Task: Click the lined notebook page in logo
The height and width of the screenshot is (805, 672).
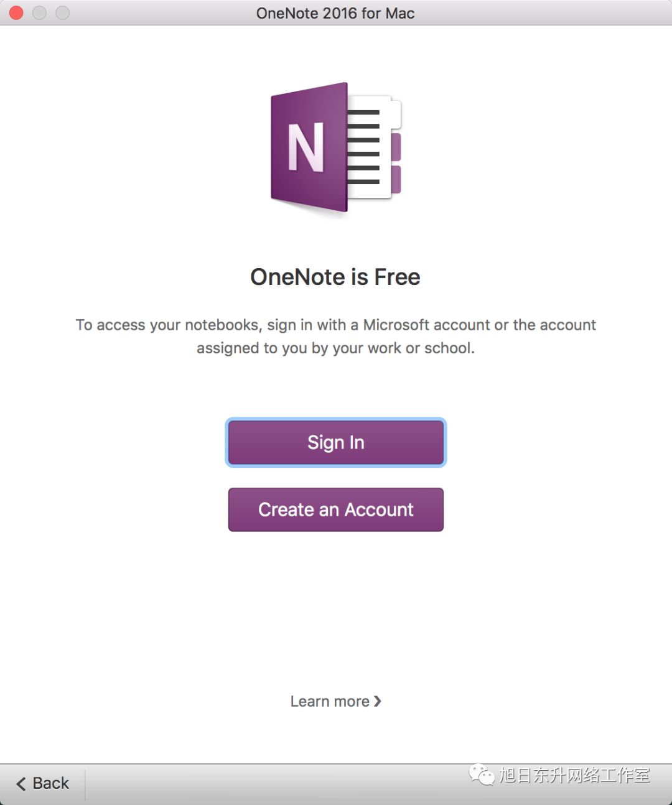Action: coord(365,149)
